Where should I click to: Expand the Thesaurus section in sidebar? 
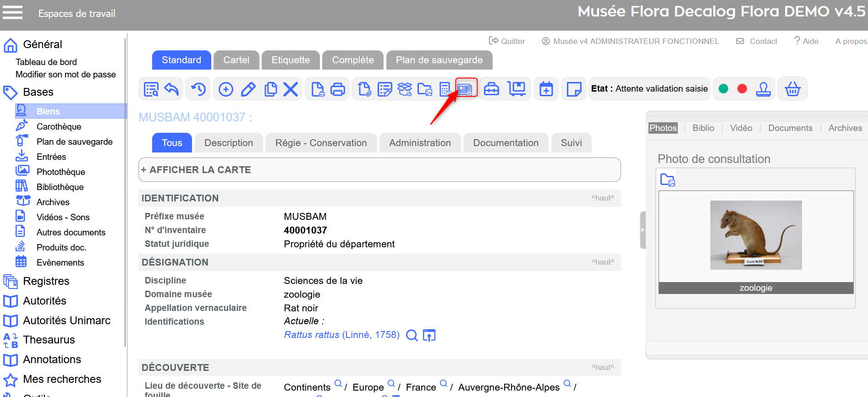pos(49,340)
